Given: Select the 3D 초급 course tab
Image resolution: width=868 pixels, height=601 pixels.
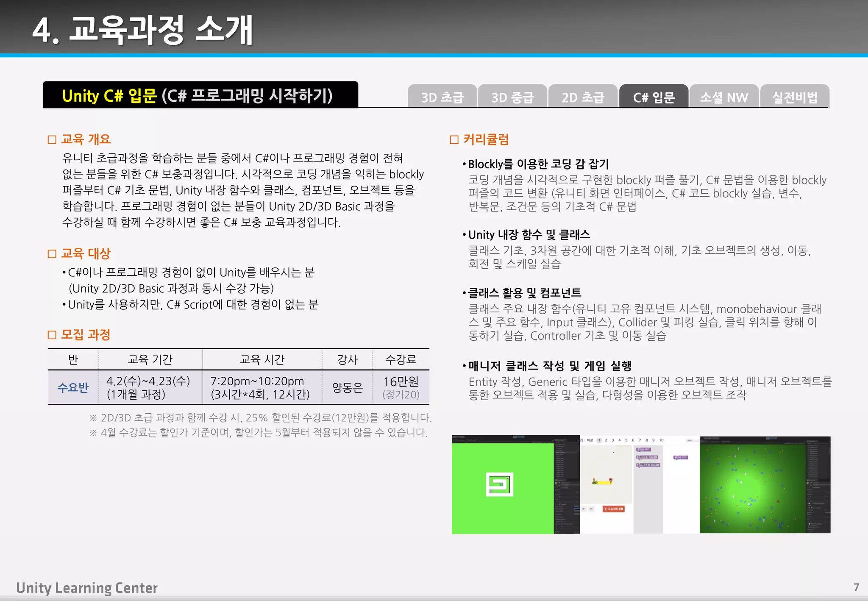Looking at the screenshot, I should click(442, 96).
